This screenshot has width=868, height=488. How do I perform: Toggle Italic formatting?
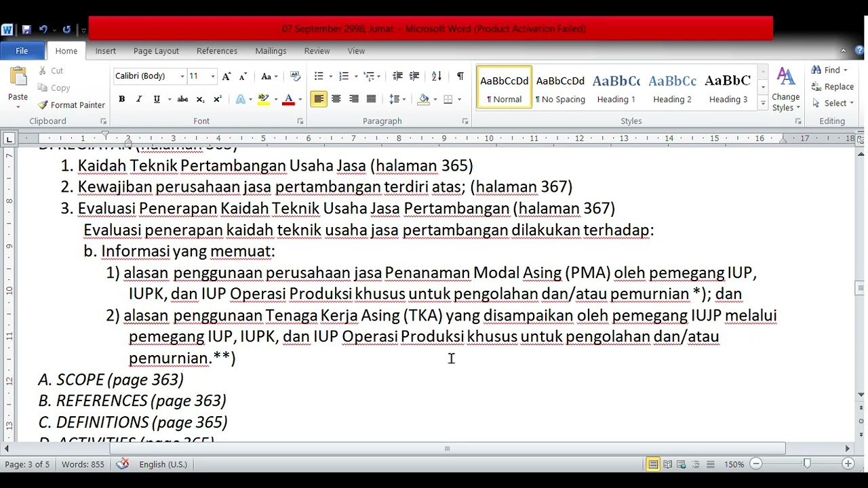coord(139,99)
